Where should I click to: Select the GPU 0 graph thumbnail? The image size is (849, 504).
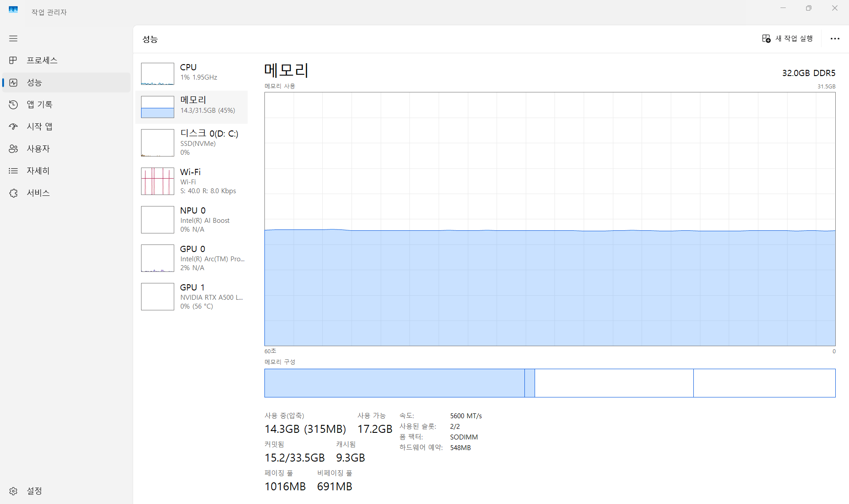157,258
